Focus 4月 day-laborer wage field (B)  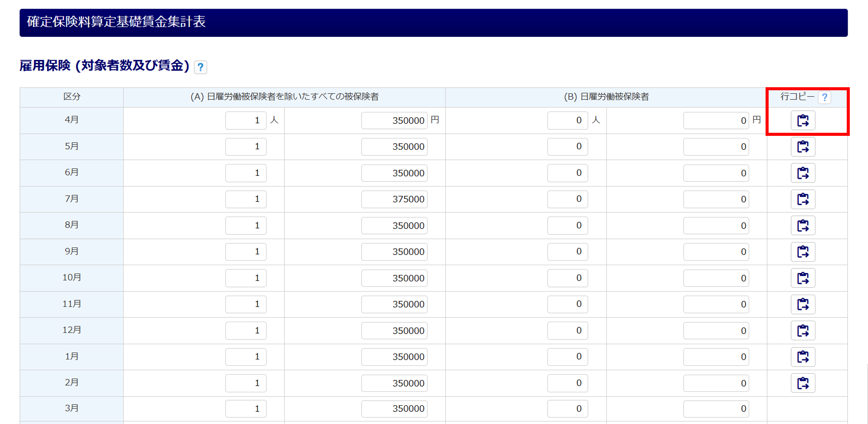(716, 120)
